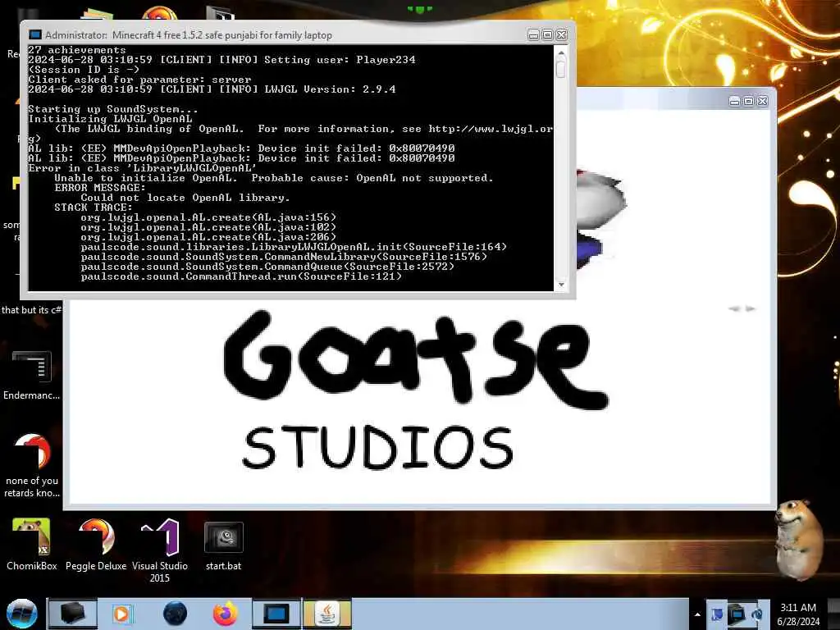Open the console window's title bar system icon
Viewport: 840px width, 630px height.
pos(34,34)
